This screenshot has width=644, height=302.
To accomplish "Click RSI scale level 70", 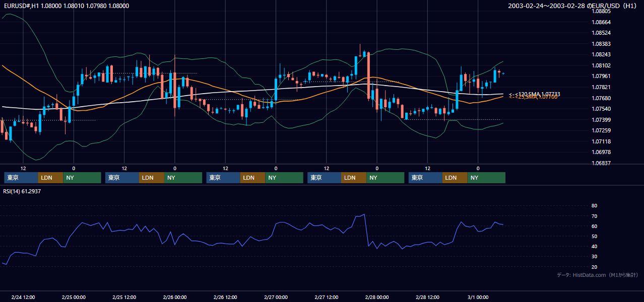I will click(594, 216).
